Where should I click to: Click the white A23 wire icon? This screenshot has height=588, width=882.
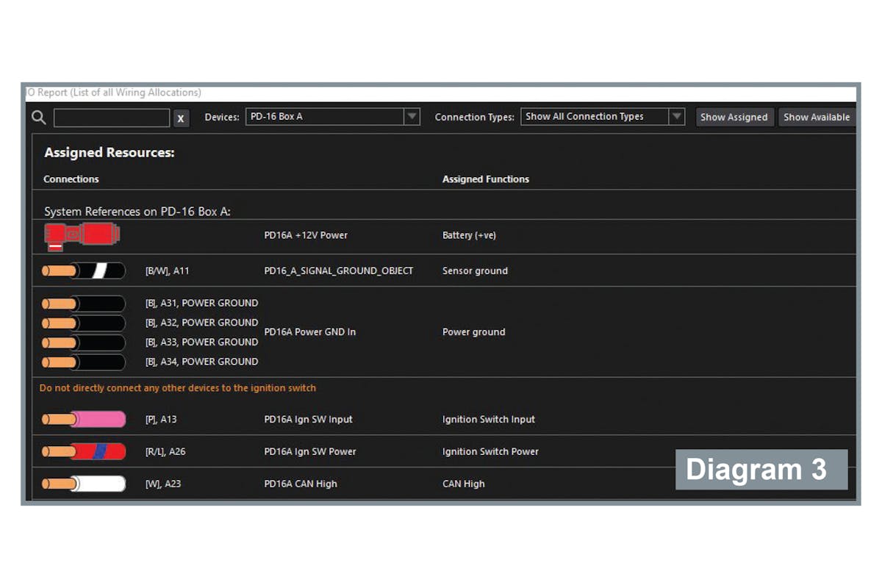tap(83, 484)
